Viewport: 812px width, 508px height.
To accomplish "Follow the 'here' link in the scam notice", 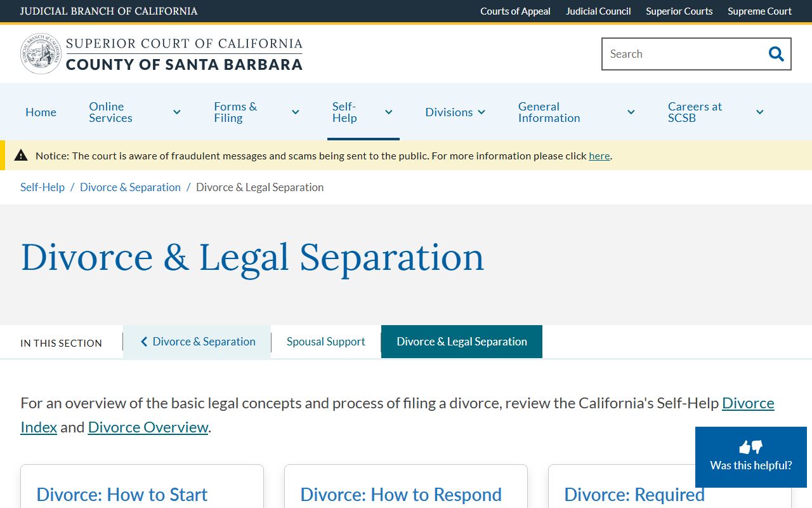I will click(x=599, y=156).
